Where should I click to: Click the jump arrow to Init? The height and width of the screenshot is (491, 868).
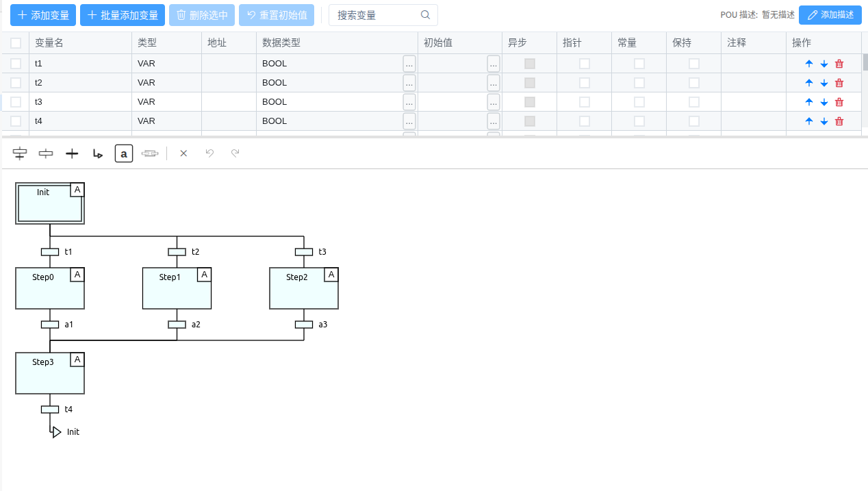(57, 432)
